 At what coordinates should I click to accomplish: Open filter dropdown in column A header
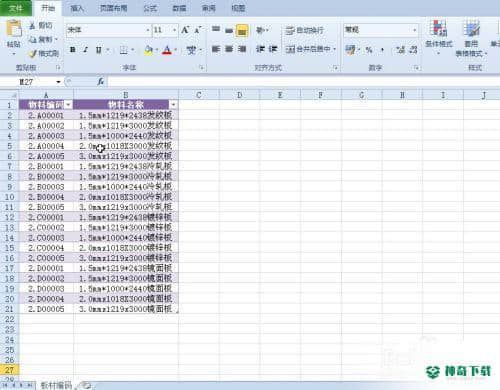pos(68,105)
